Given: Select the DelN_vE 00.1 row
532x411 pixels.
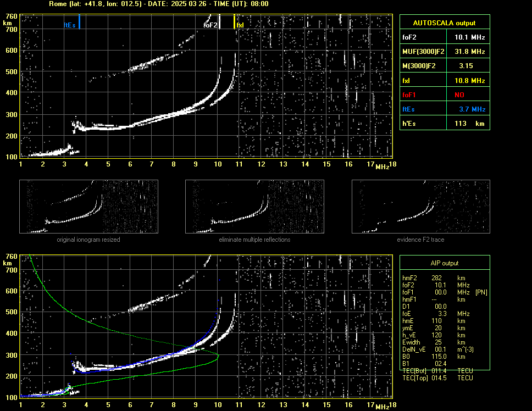Looking at the screenshot, I should (x=437, y=349).
